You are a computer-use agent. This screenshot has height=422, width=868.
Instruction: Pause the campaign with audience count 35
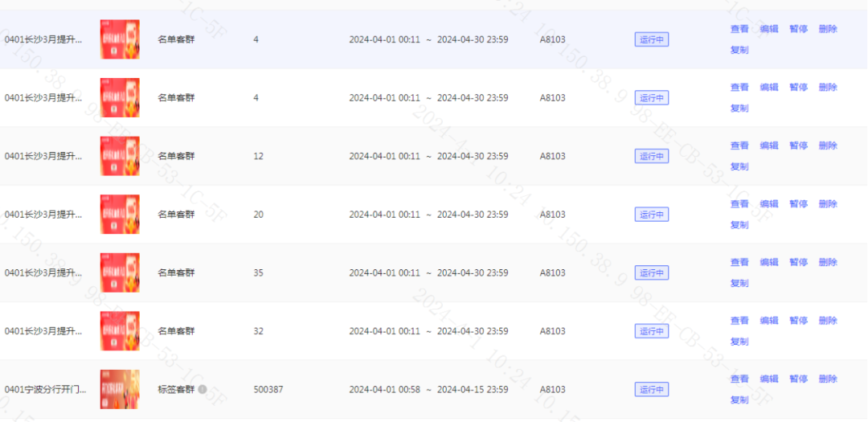tap(798, 262)
